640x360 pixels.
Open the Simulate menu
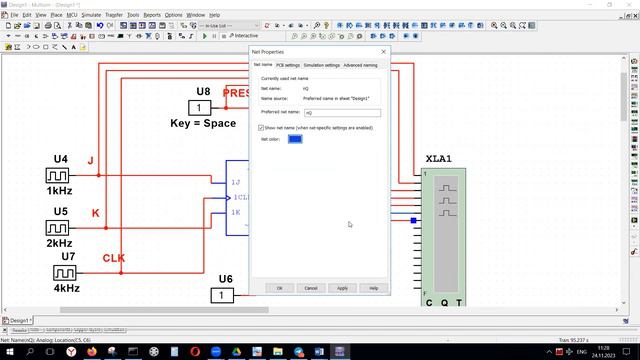91,15
